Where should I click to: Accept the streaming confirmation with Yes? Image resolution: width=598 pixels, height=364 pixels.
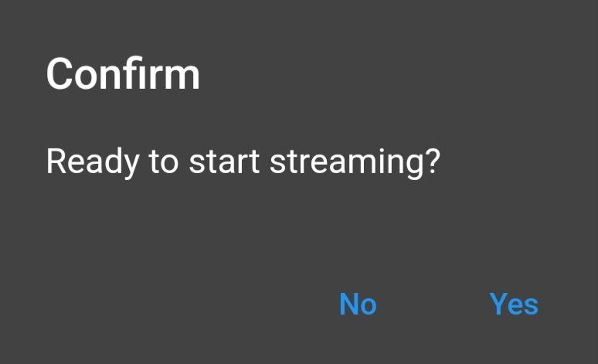[x=514, y=304]
